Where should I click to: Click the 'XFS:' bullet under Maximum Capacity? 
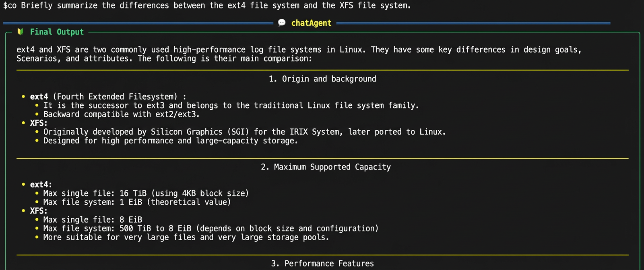coord(39,211)
